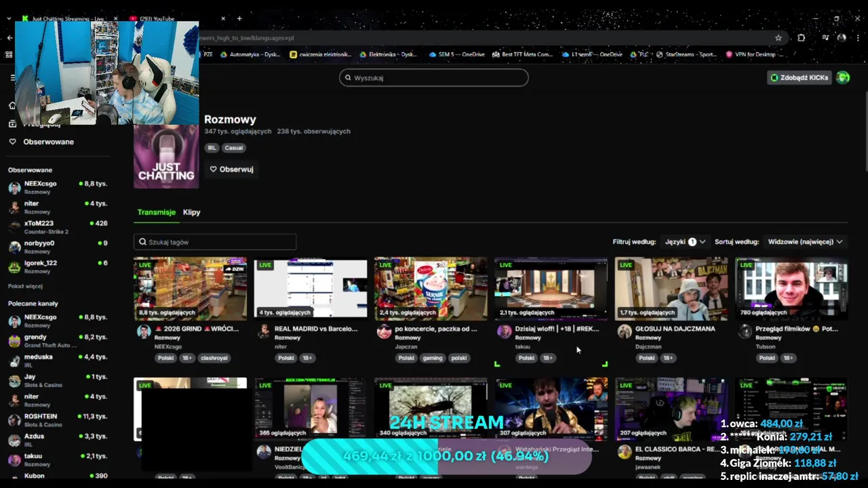This screenshot has height=488, width=868.
Task: Click the search icon in Szukaj tagów
Action: tap(143, 242)
